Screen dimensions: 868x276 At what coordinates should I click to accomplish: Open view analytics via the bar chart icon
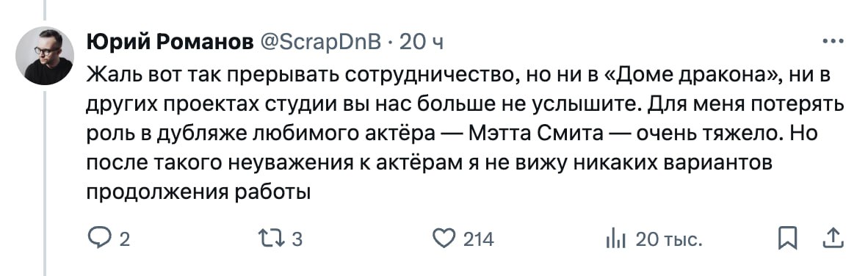click(x=615, y=240)
